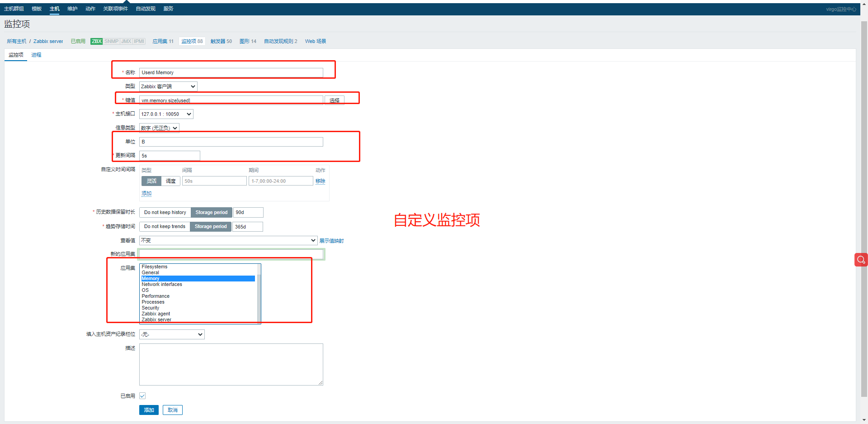This screenshot has width=868, height=424.
Task: Switch to the 监控项 form tab
Action: tap(16, 55)
